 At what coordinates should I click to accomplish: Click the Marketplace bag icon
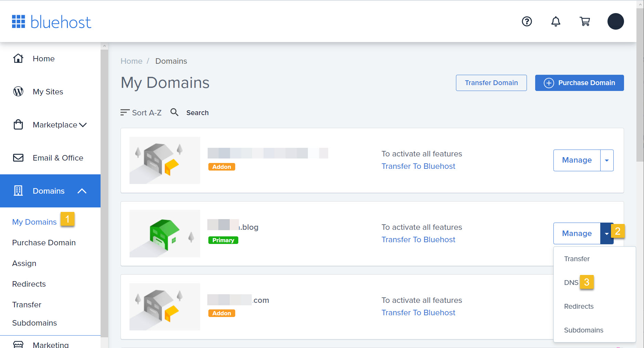tap(18, 124)
